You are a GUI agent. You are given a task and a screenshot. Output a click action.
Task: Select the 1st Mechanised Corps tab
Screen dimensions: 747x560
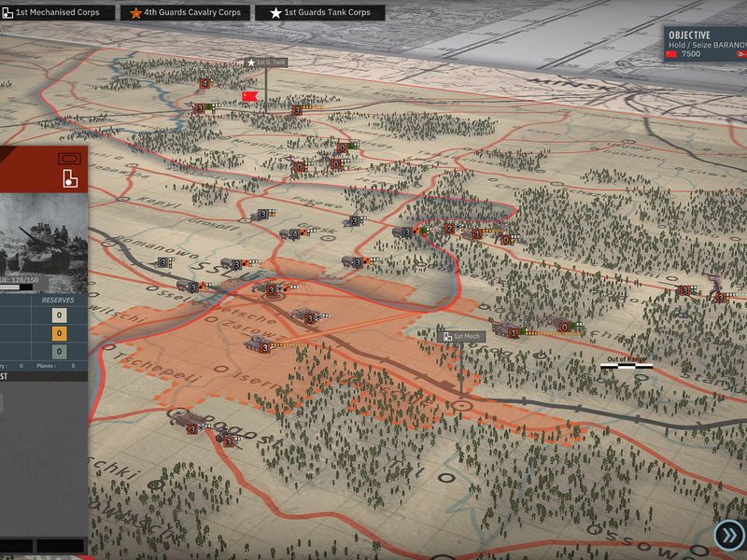click(57, 12)
